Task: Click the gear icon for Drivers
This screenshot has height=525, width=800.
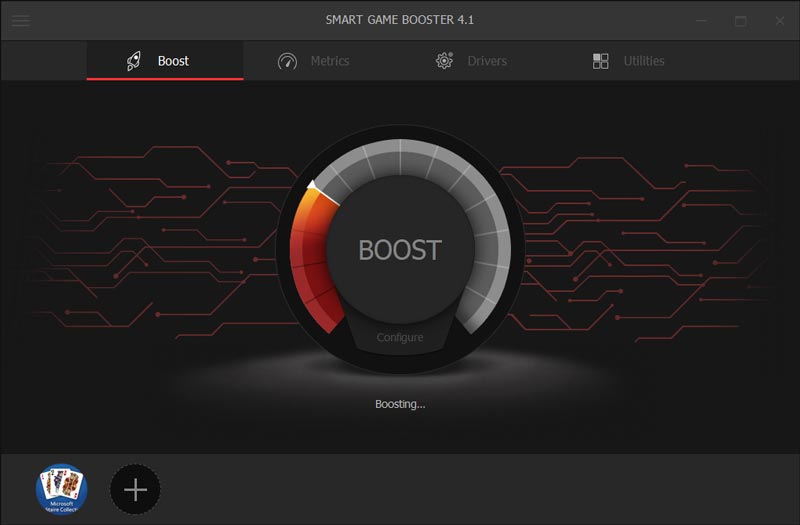Action: point(444,61)
